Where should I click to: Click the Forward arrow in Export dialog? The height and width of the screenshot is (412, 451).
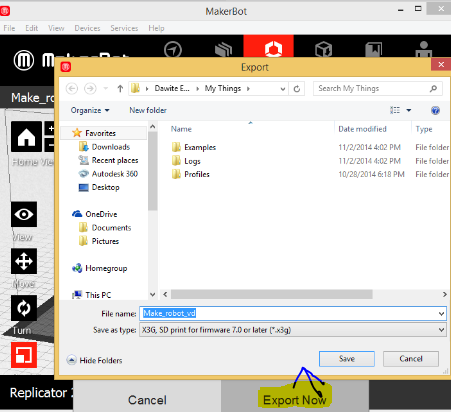click(90, 89)
